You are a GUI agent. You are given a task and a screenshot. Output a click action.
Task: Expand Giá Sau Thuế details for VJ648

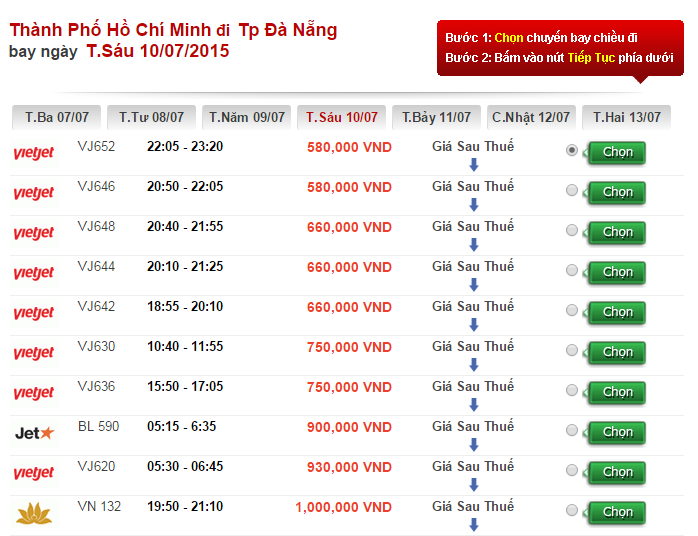[473, 227]
